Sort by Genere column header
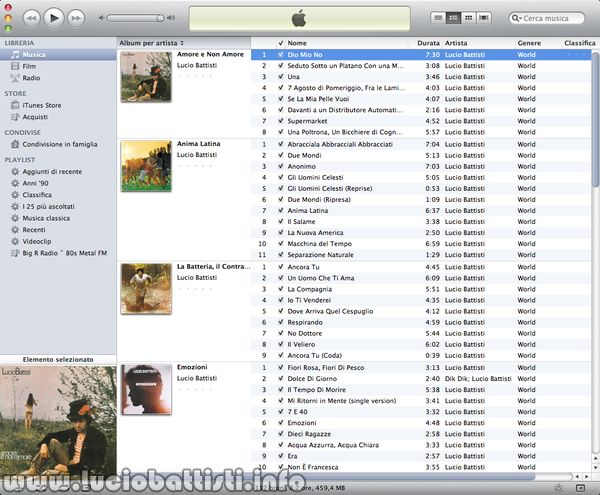The image size is (600, 495). click(538, 43)
